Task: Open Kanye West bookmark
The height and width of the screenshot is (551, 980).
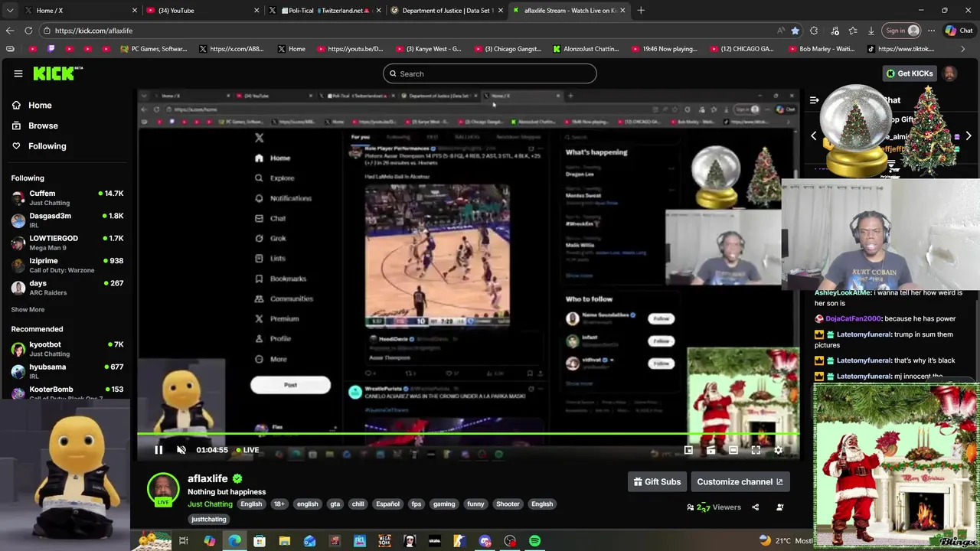Action: (x=429, y=49)
